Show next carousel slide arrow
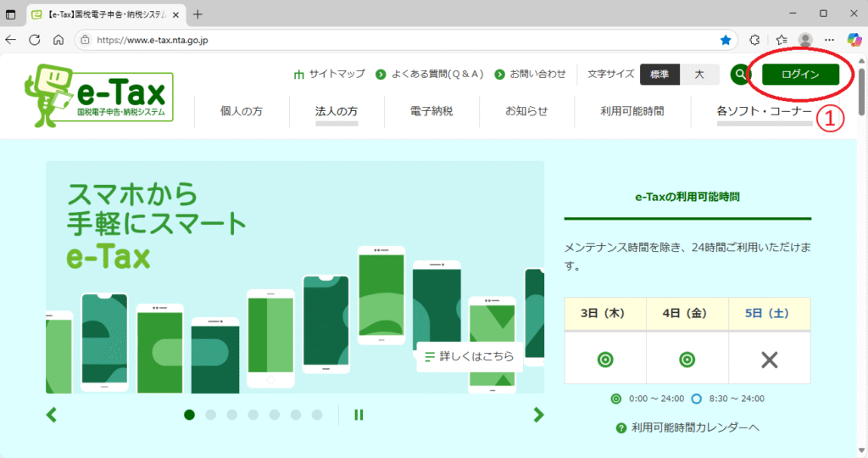The height and width of the screenshot is (458, 868). (538, 415)
